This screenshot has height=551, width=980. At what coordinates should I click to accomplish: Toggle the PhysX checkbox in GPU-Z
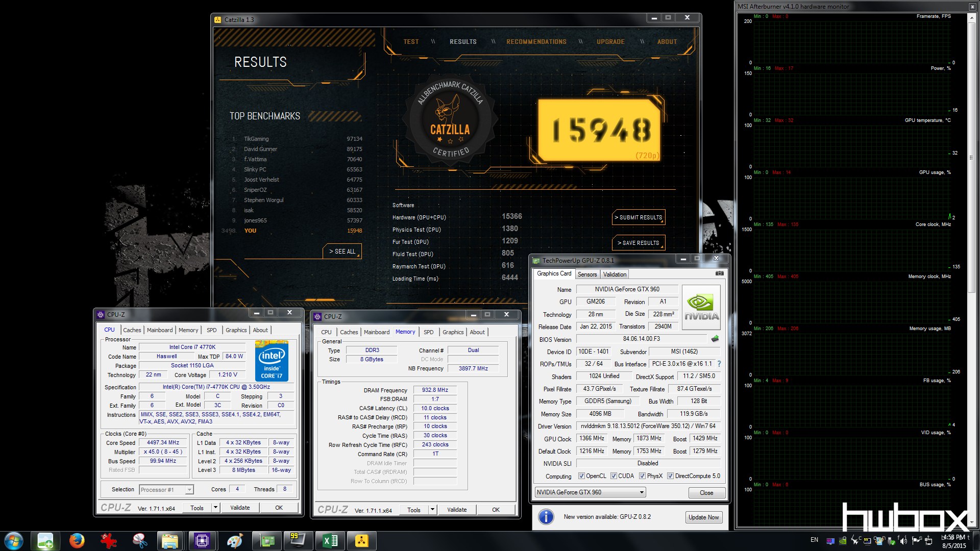tap(642, 476)
